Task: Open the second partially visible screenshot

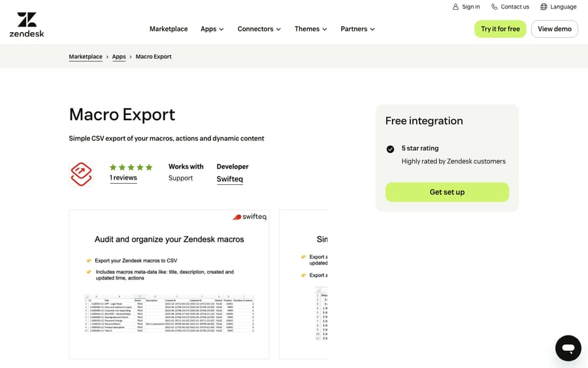Action: [303, 284]
